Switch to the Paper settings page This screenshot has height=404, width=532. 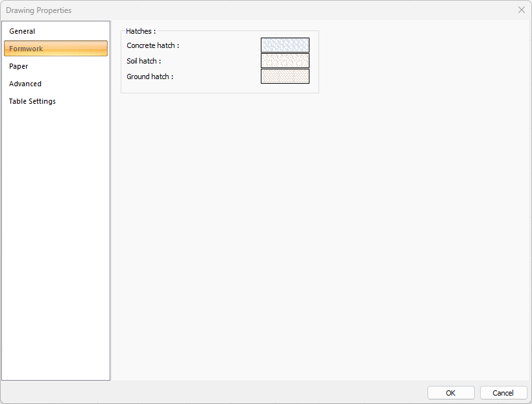click(19, 66)
